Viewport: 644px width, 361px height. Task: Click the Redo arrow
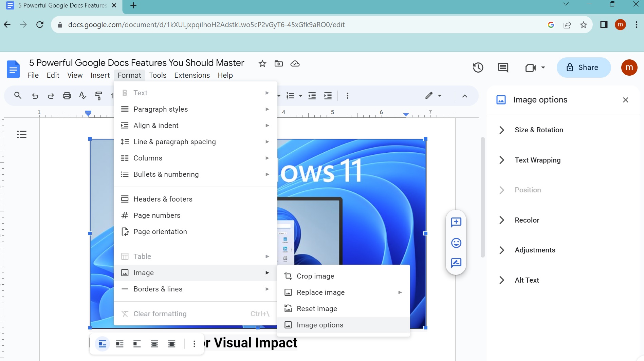click(x=51, y=96)
